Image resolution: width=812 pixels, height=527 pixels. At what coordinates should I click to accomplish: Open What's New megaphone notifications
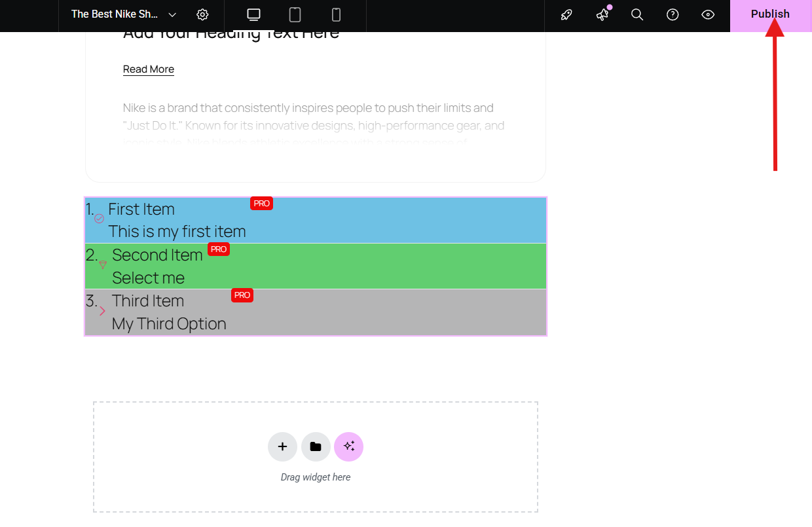pyautogui.click(x=602, y=14)
